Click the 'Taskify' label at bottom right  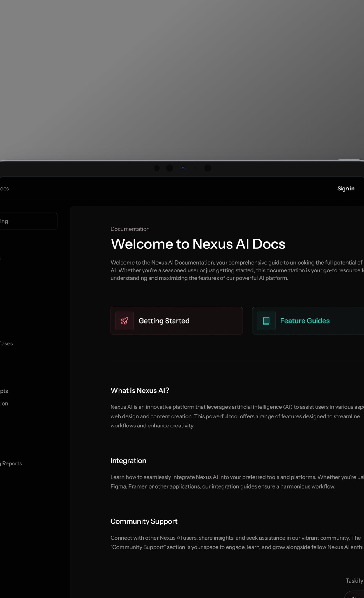click(x=354, y=580)
